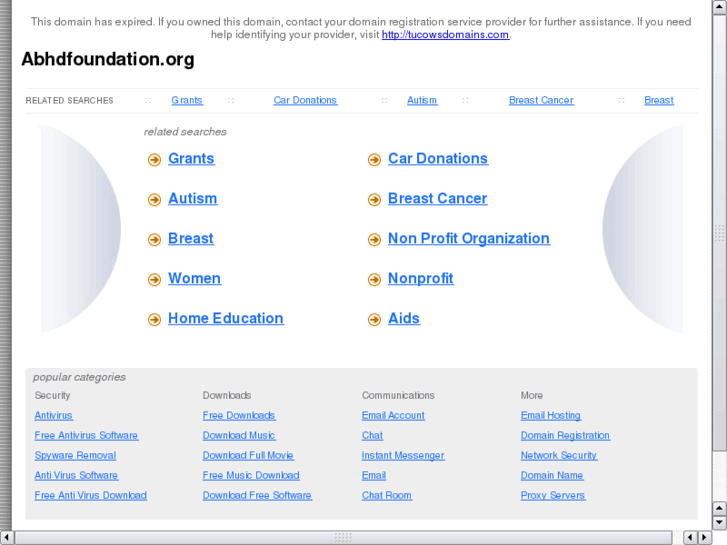
Task: Select Car Donations in the related searches bar
Action: [x=305, y=101]
